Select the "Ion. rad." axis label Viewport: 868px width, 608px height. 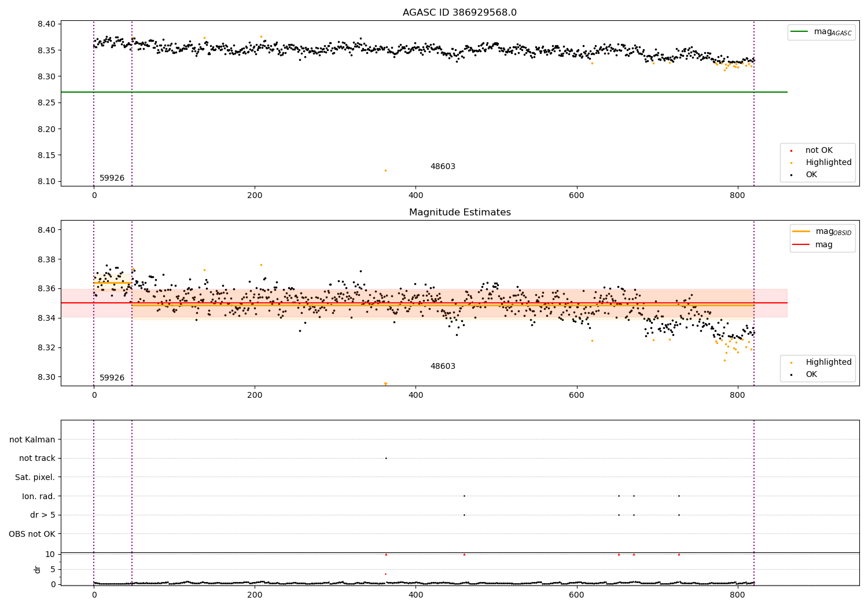pos(39,496)
